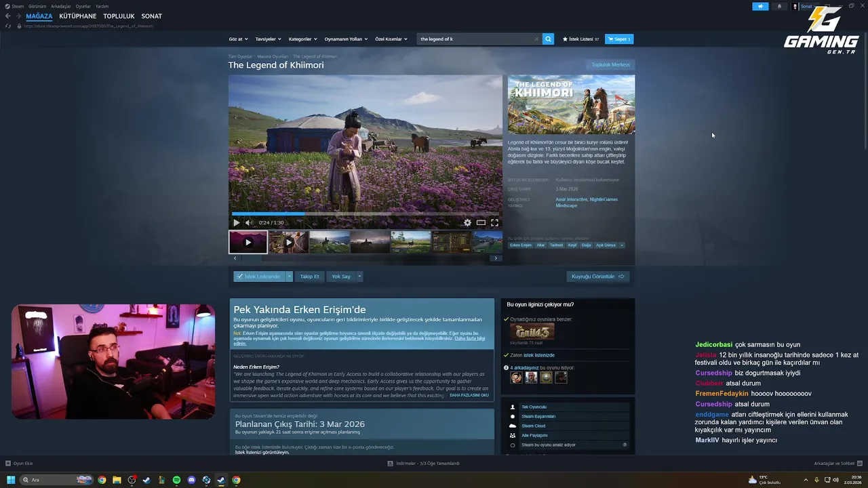This screenshot has width=868, height=488.
Task: Open the Oynamanın Yolları dropdown
Action: 345,39
